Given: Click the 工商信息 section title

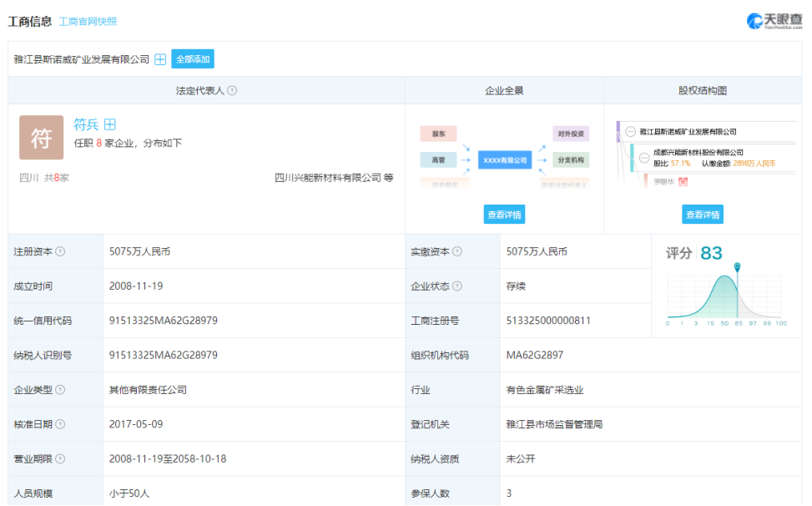Looking at the screenshot, I should pos(29,21).
